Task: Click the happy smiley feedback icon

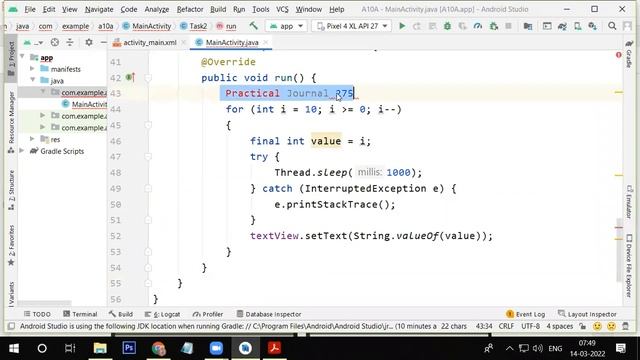Action: coord(597,326)
